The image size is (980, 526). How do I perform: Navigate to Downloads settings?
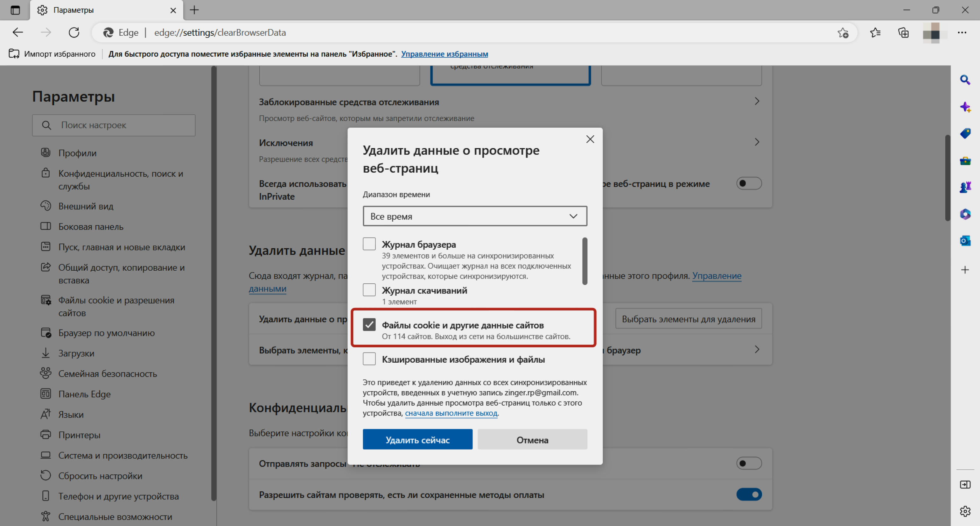(78, 353)
